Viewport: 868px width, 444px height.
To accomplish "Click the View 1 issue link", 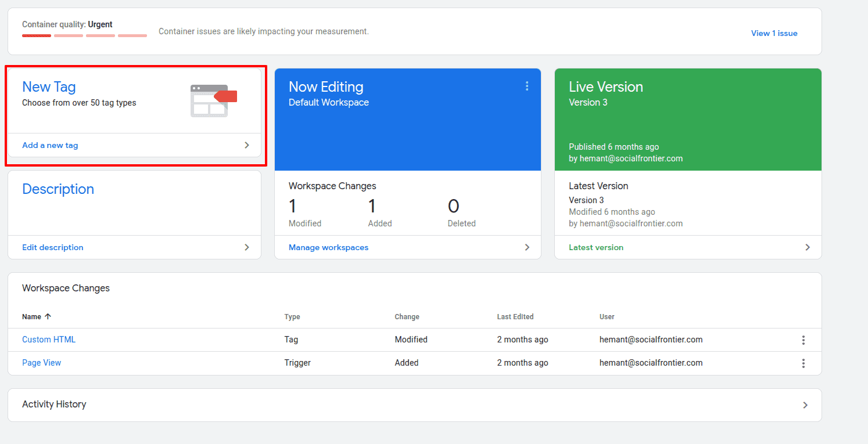I will point(774,33).
